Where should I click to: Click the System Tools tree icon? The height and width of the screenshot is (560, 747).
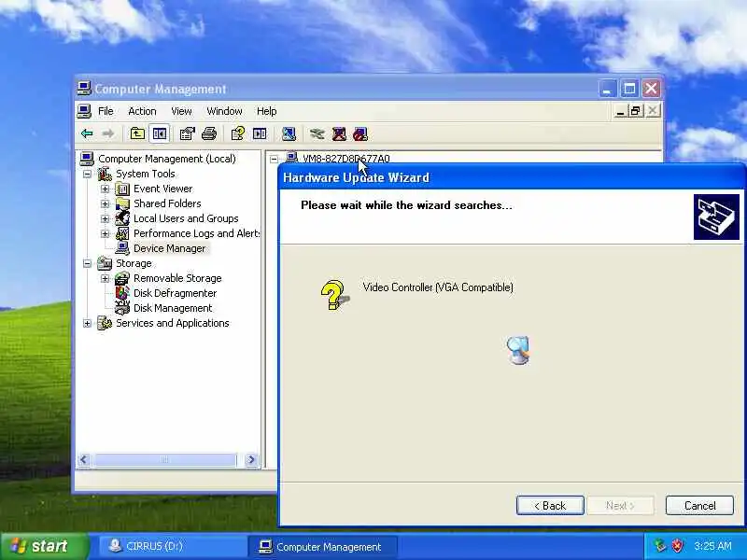(x=105, y=174)
